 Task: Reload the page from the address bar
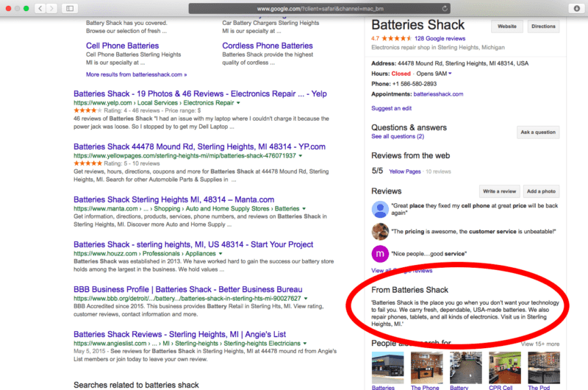(x=443, y=8)
